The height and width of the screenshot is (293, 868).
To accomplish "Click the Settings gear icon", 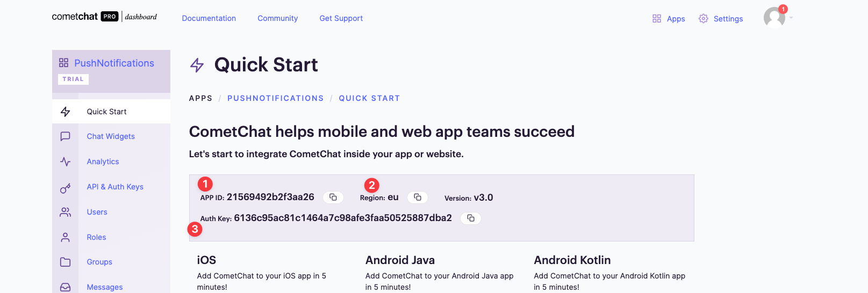I will pyautogui.click(x=704, y=19).
